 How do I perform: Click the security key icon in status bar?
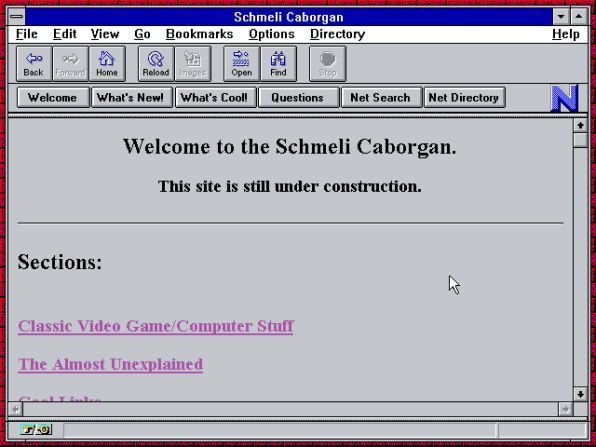point(36,430)
